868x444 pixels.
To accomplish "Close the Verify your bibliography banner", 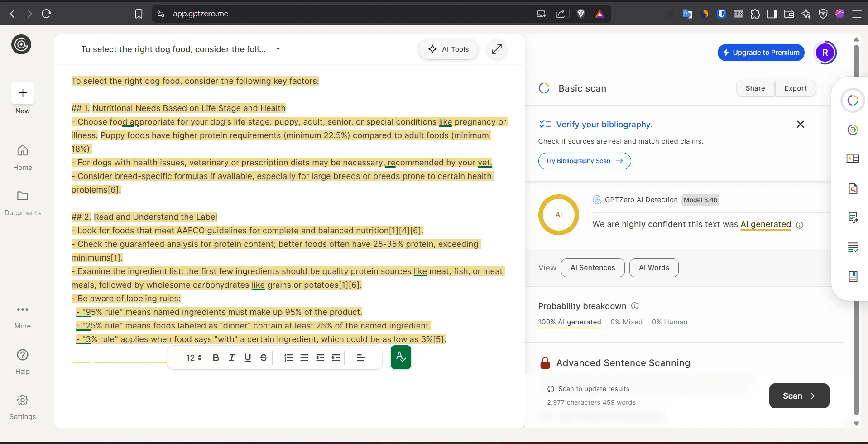I will 801,124.
